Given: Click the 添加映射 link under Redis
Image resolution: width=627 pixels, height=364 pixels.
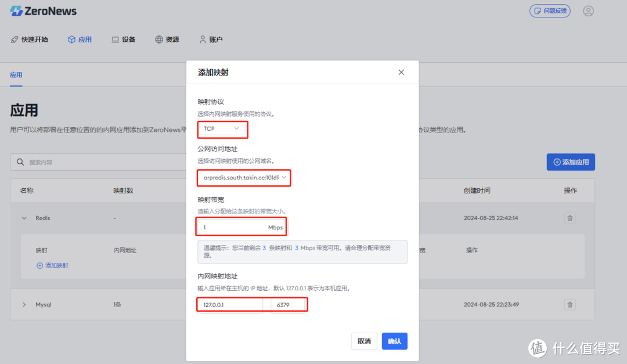Looking at the screenshot, I should coord(52,265).
